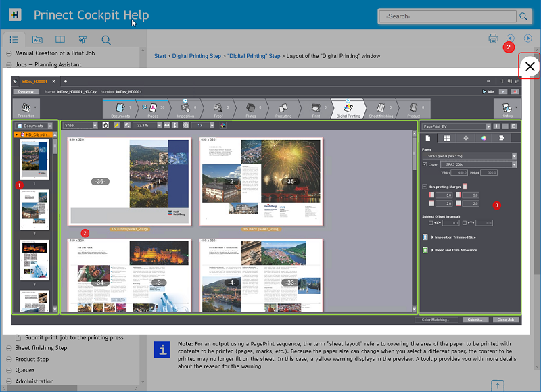Click the magnifier button beside the search box
Image resolution: width=541 pixels, height=392 pixels.
pos(523,16)
